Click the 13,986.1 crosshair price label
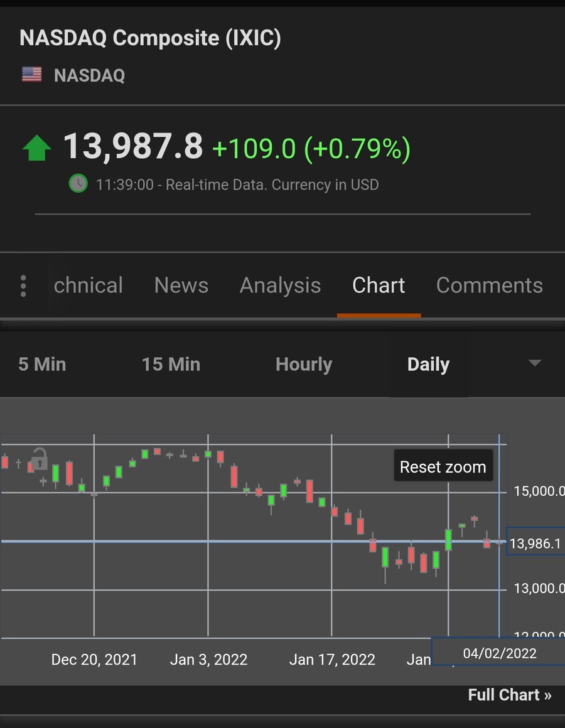This screenshot has width=565, height=728. pyautogui.click(x=535, y=543)
